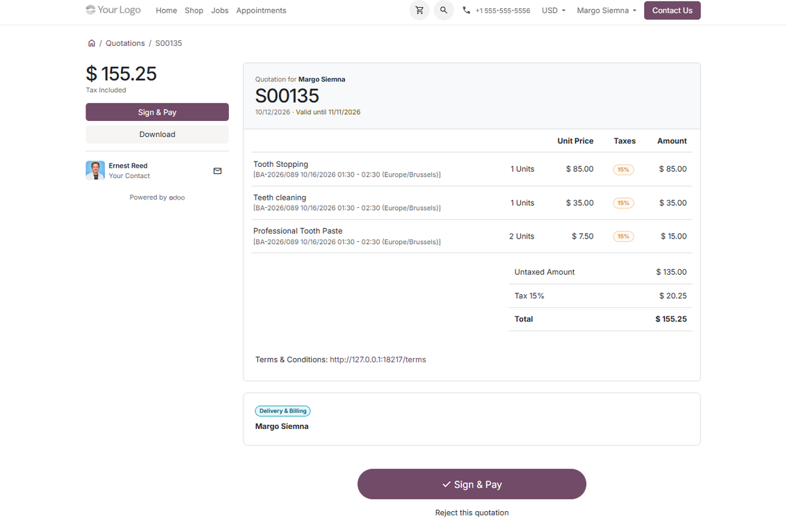The image size is (786, 532).
Task: Click the Total row $ 155.25 amount
Action: coord(671,319)
